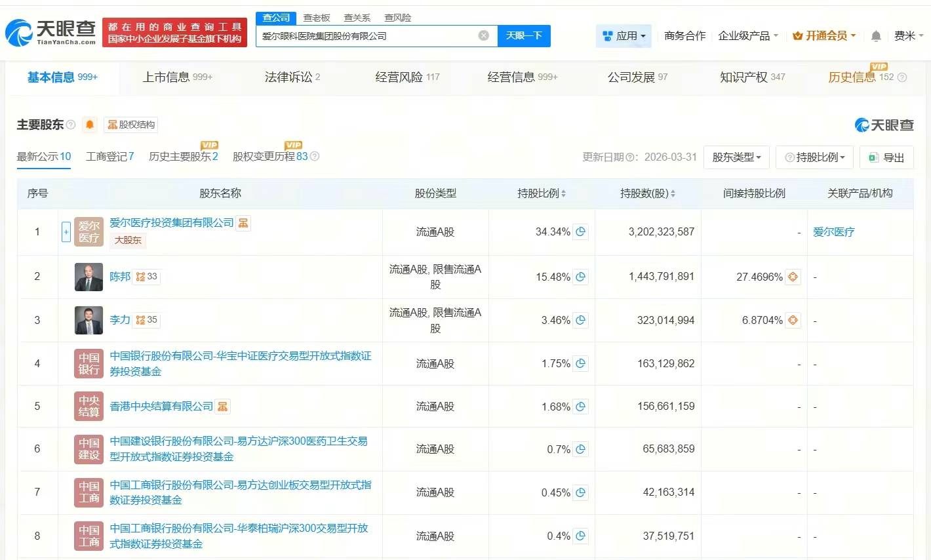
Task: Open the 股权结构 button
Action: pyautogui.click(x=131, y=125)
